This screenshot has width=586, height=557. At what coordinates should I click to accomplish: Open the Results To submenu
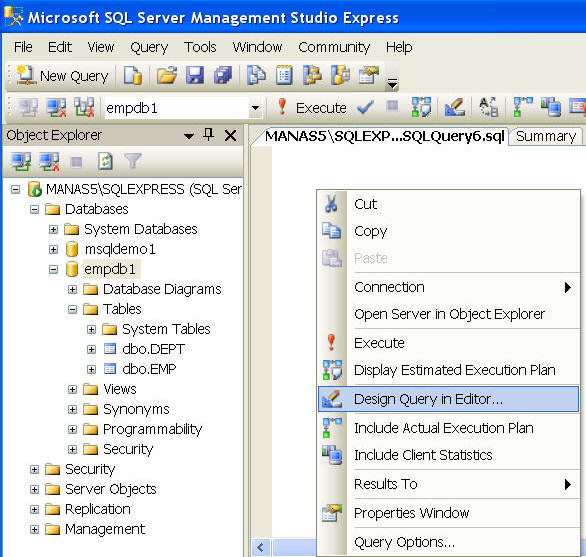(x=448, y=484)
